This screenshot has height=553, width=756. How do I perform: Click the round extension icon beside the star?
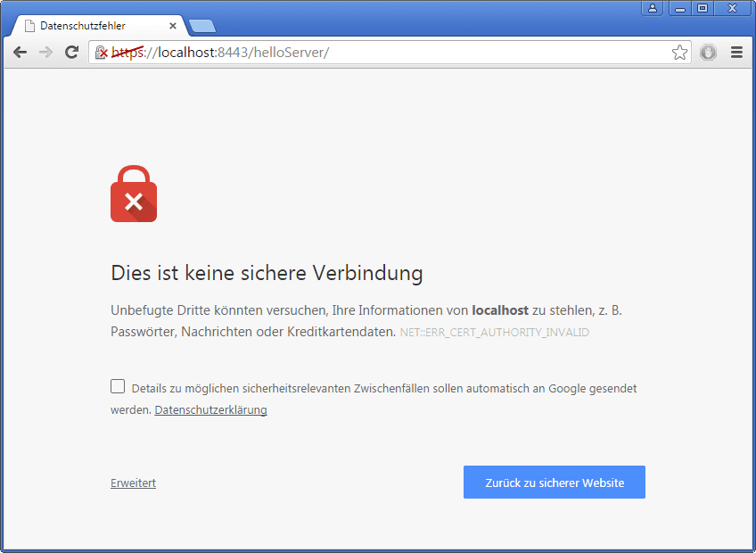708,53
